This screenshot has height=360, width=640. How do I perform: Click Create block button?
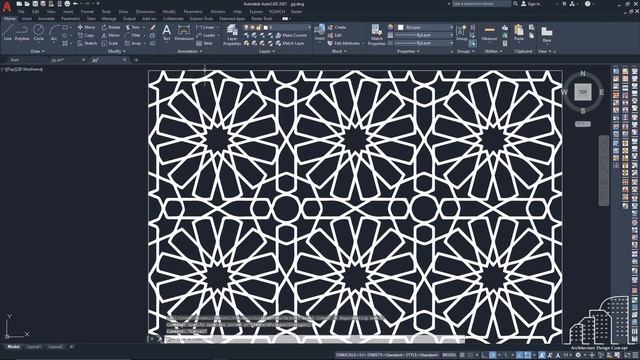click(x=337, y=27)
